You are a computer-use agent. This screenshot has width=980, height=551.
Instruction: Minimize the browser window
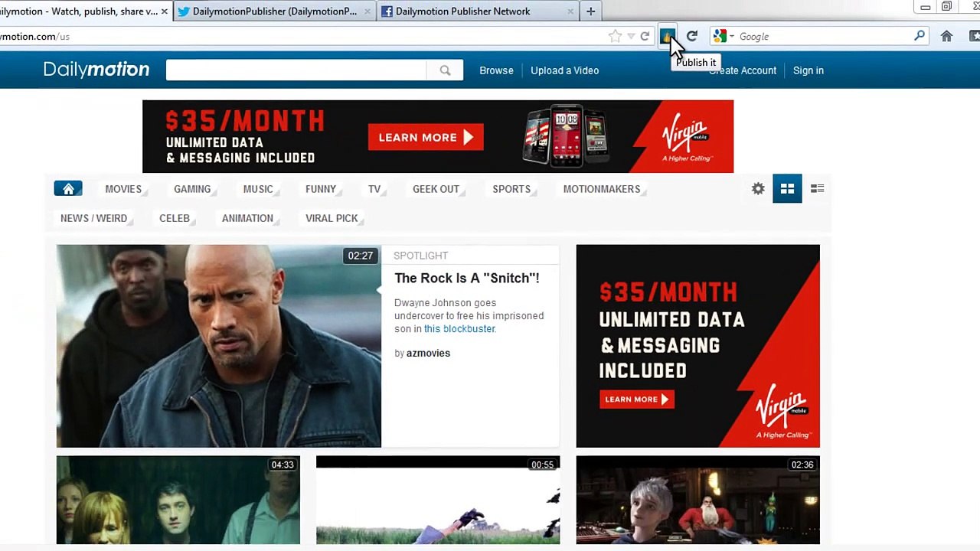coord(925,7)
